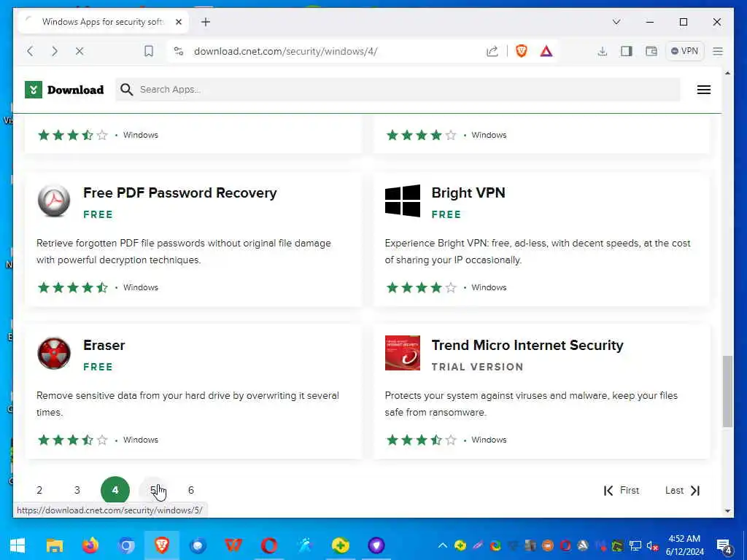Click the CNET Download logo
Screen dimensions: 747x560
tap(64, 90)
